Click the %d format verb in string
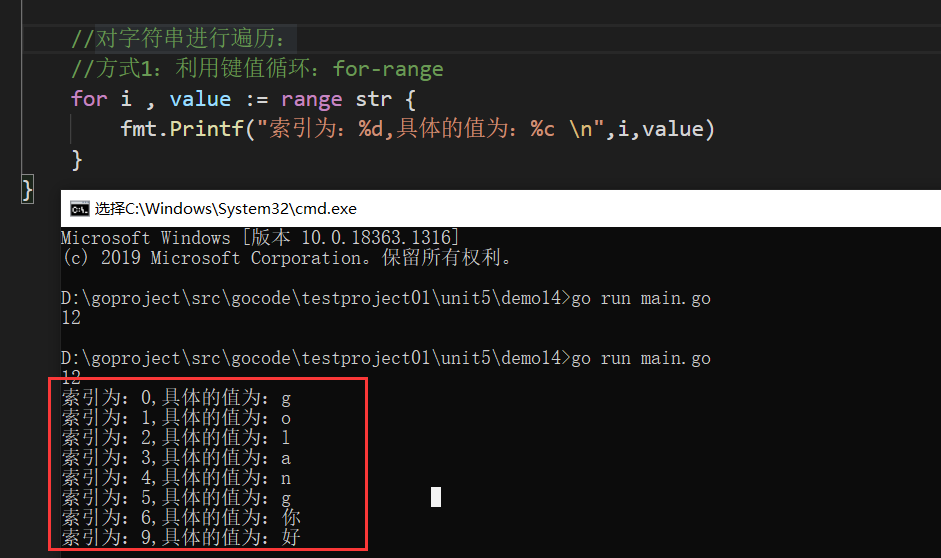 tap(371, 128)
